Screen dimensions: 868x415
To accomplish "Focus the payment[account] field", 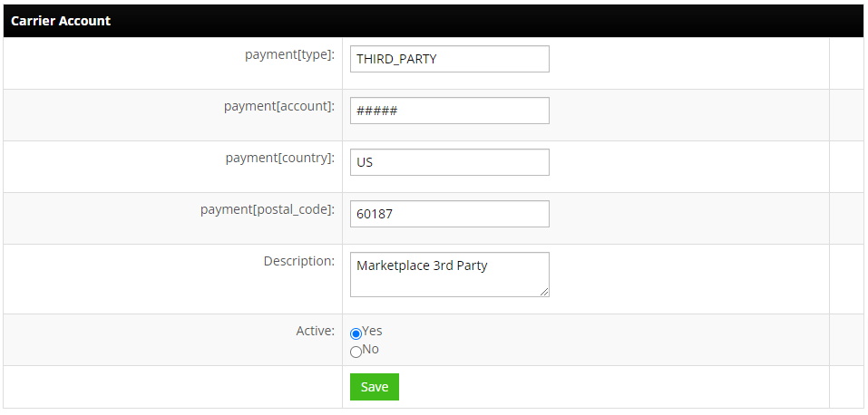I will [x=450, y=111].
